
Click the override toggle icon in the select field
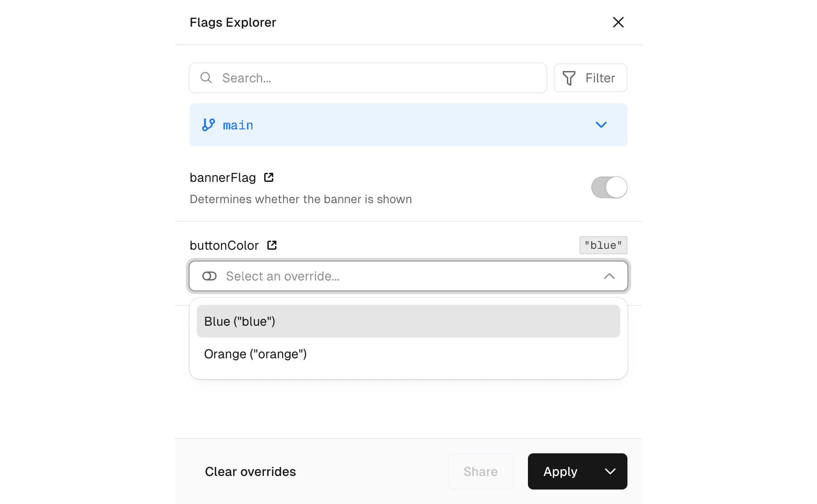pos(209,276)
